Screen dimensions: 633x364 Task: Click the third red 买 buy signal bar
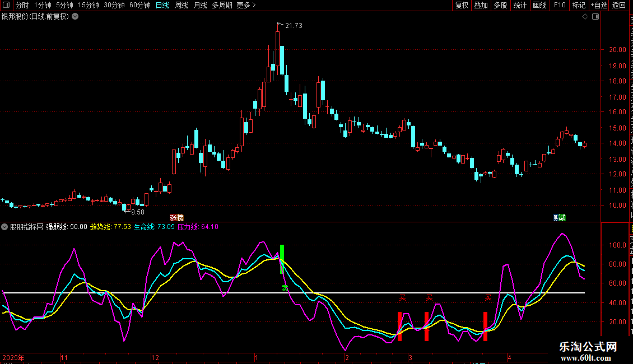(485, 326)
